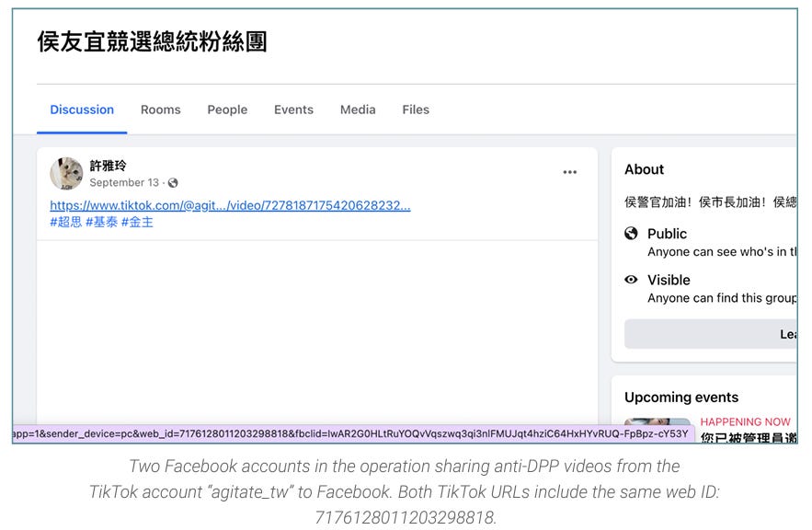
Task: Click the group description text 侯警官加油
Action: (x=711, y=202)
